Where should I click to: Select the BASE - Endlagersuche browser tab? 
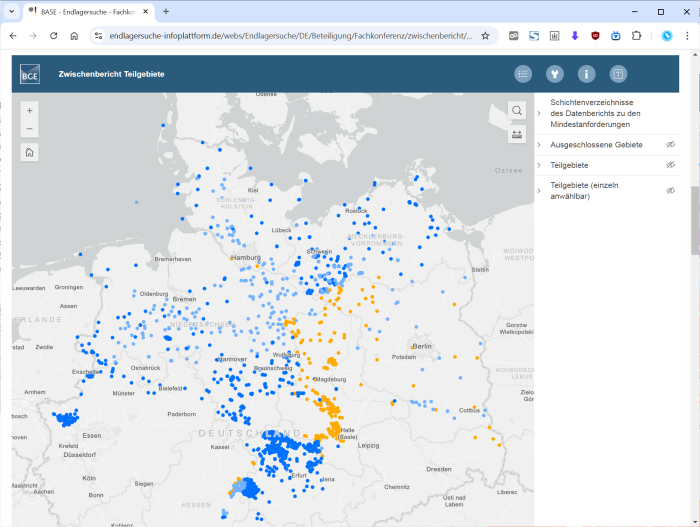[85, 11]
